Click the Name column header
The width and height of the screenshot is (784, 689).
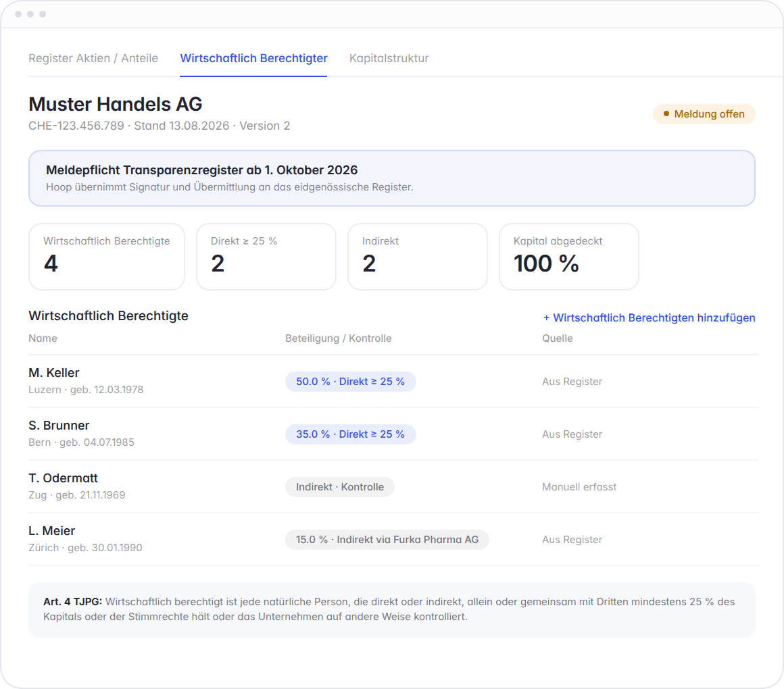pyautogui.click(x=43, y=338)
